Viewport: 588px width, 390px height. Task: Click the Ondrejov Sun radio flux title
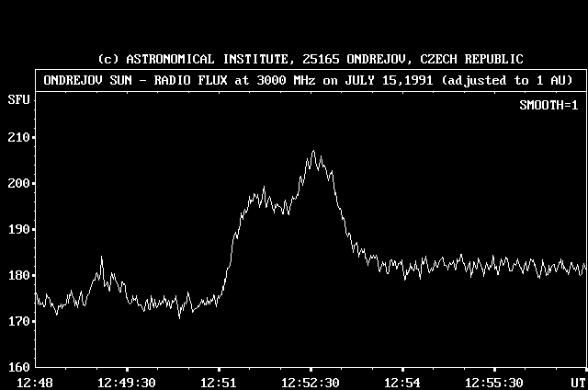point(309,80)
